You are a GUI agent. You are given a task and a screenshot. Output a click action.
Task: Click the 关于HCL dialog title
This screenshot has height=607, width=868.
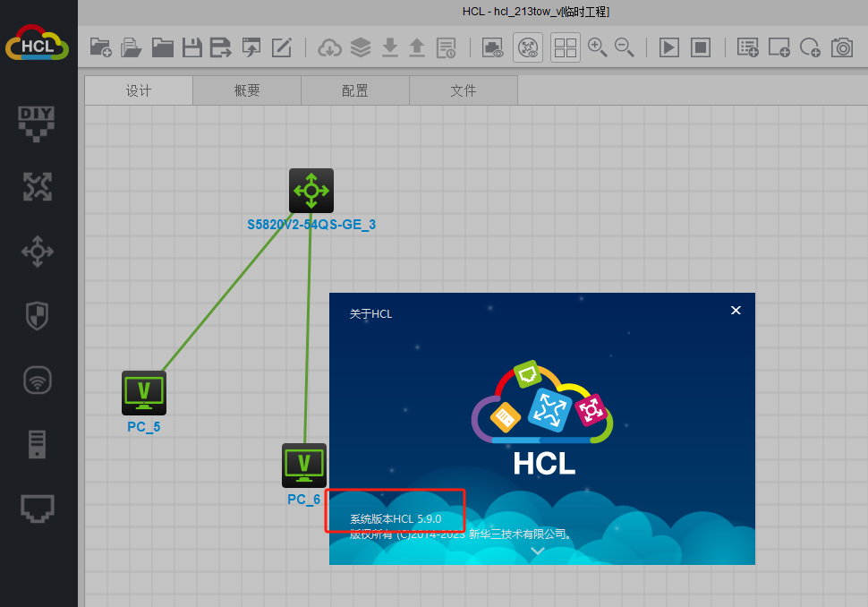click(370, 314)
